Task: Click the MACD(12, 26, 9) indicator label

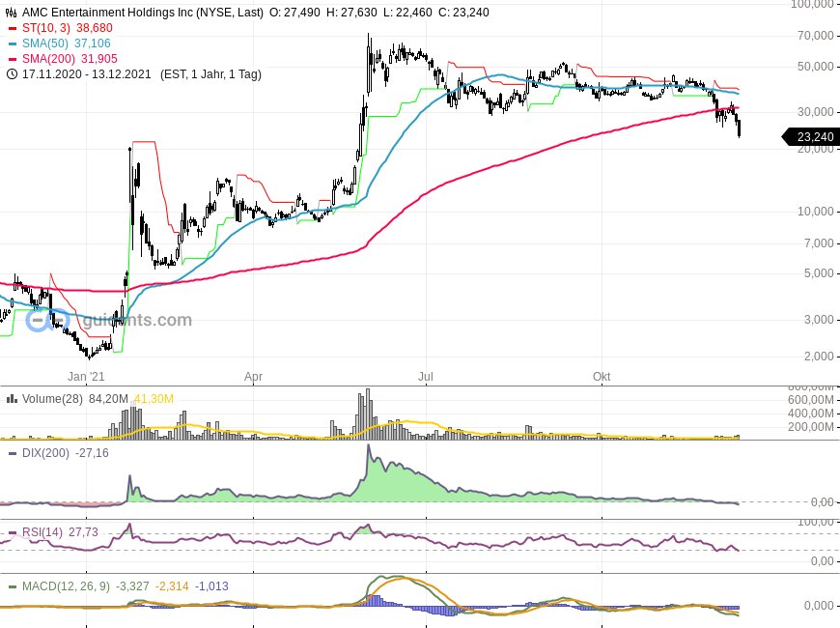Action: (66, 586)
